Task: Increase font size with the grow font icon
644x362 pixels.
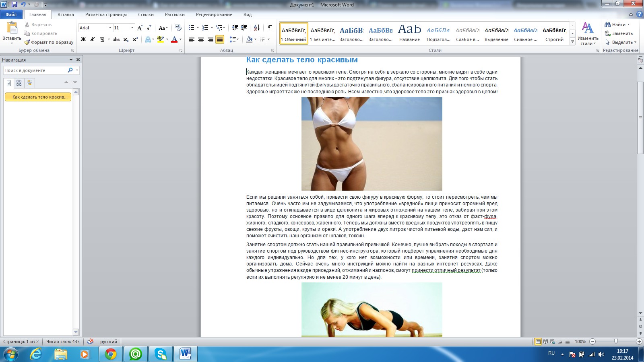Action: coord(140,28)
